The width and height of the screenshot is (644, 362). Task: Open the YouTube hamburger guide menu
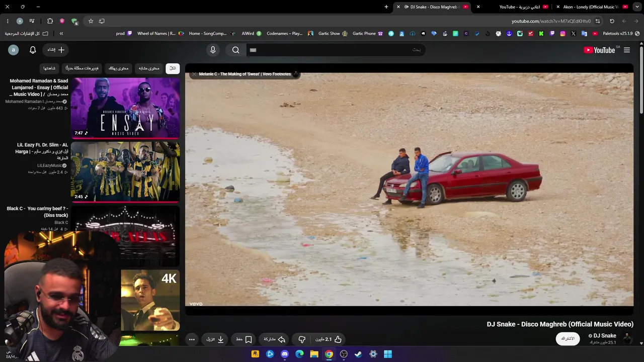point(627,50)
